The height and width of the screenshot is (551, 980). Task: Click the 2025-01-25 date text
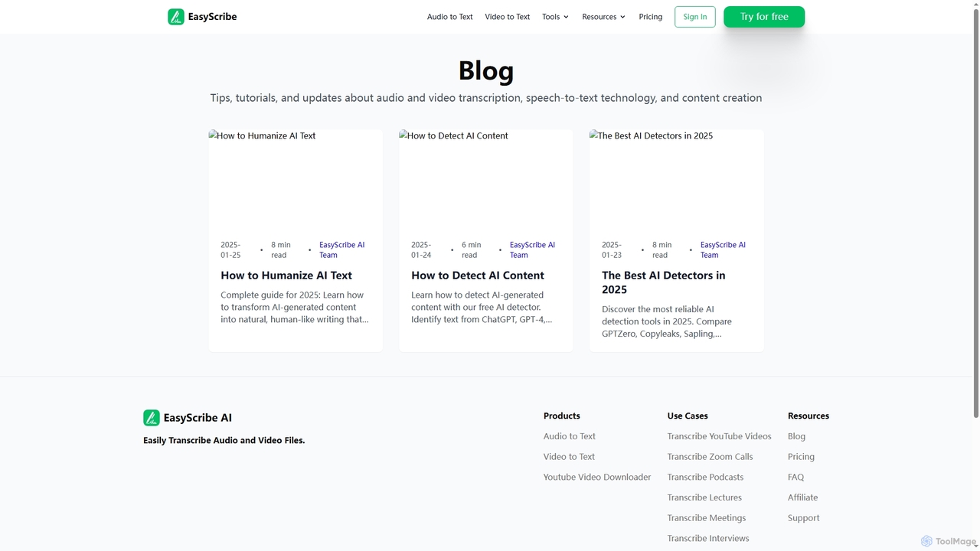(x=230, y=249)
